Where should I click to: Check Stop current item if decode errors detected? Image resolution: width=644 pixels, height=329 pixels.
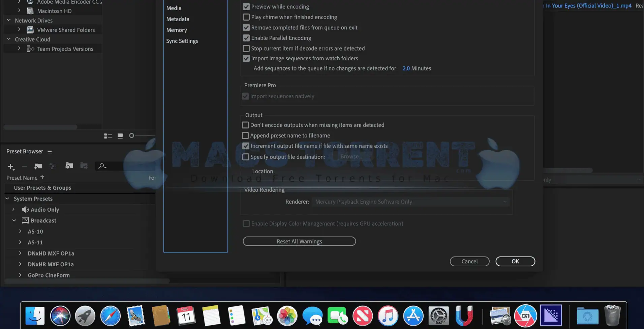(246, 49)
